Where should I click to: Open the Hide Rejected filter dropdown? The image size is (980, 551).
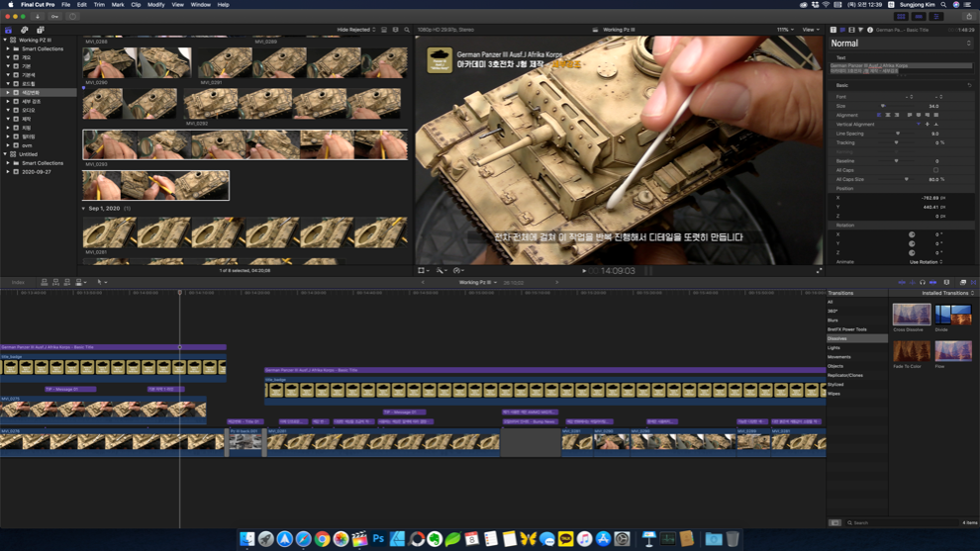pyautogui.click(x=356, y=30)
